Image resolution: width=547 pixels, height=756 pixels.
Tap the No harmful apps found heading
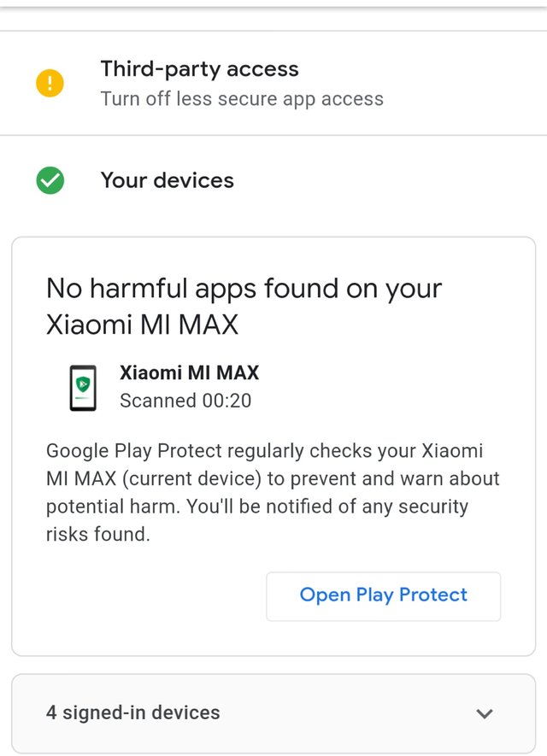244,306
